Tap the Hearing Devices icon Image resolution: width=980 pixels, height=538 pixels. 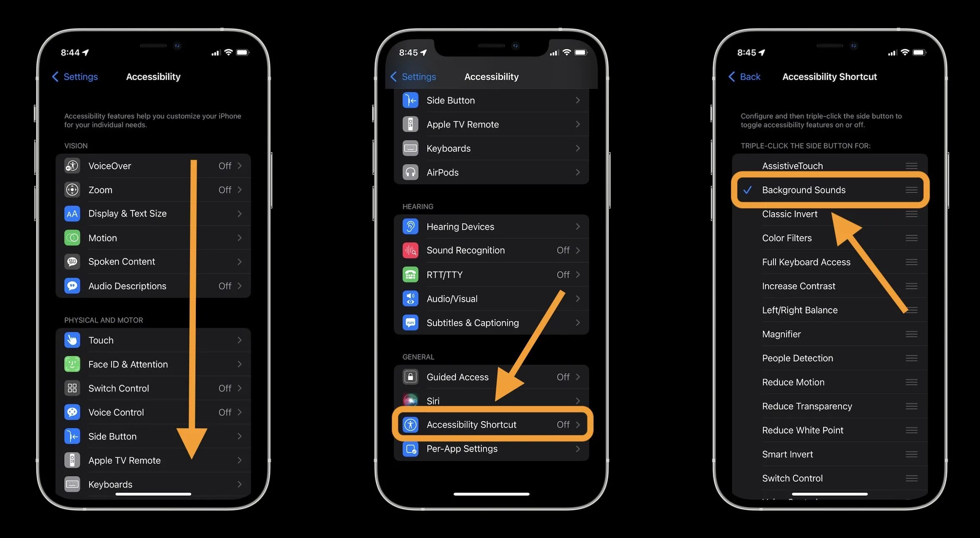click(x=410, y=226)
